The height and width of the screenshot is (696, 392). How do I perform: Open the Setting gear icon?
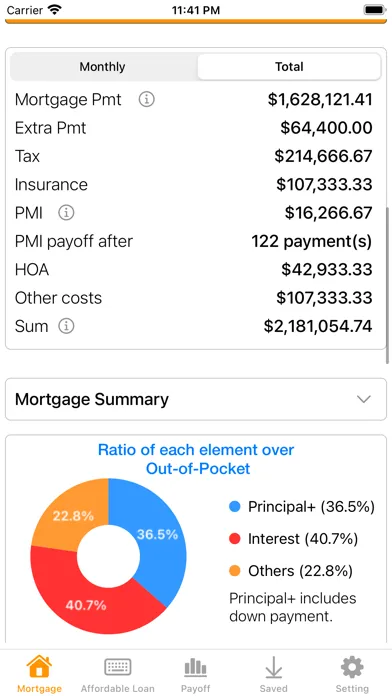tap(352, 667)
